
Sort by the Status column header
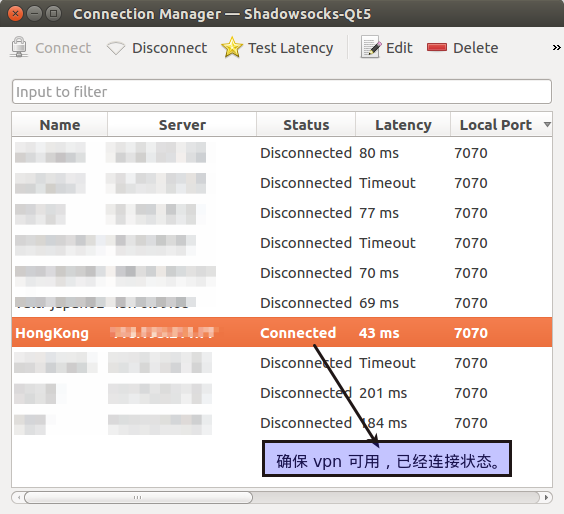[x=306, y=125]
